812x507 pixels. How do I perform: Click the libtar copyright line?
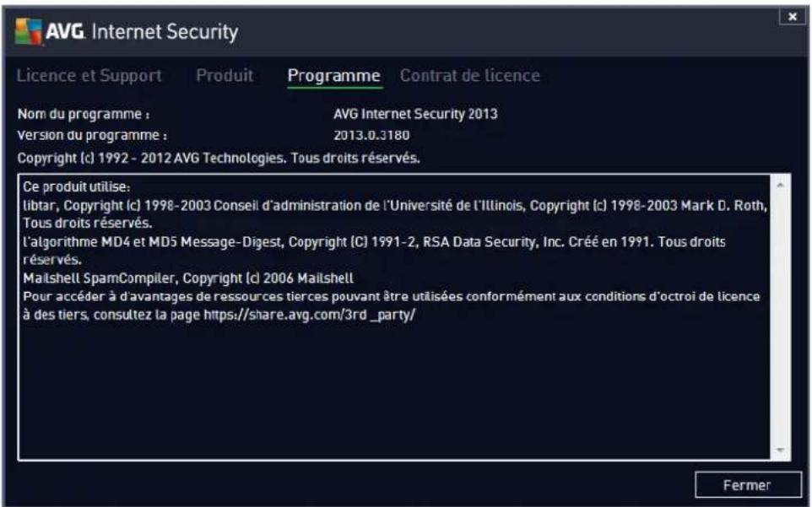[395, 205]
